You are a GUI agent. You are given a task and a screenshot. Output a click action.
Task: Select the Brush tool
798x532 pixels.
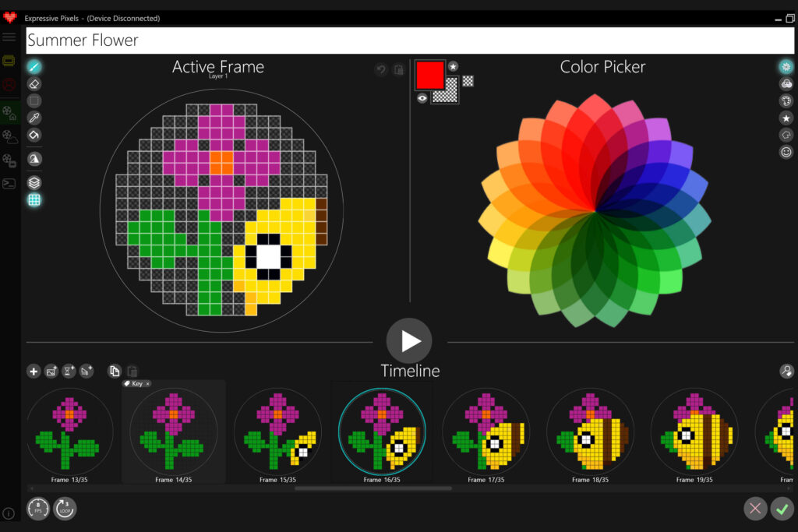34,67
